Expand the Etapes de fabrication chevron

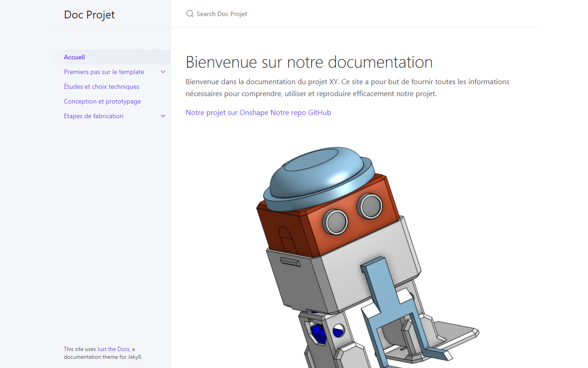pos(163,116)
